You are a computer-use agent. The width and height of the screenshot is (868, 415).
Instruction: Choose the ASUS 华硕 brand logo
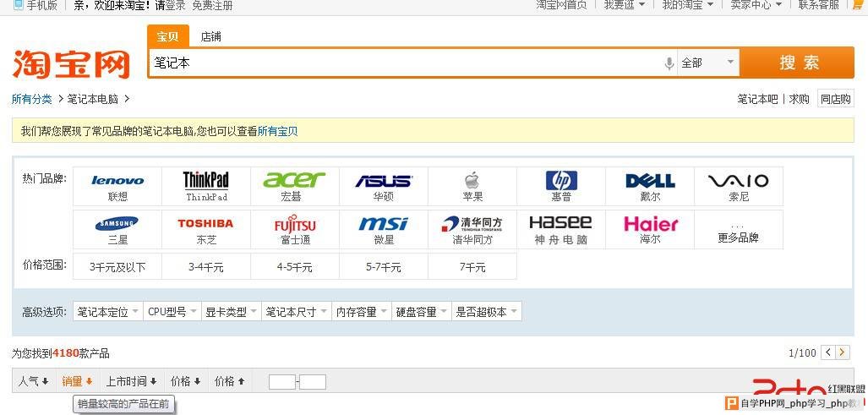tap(383, 181)
